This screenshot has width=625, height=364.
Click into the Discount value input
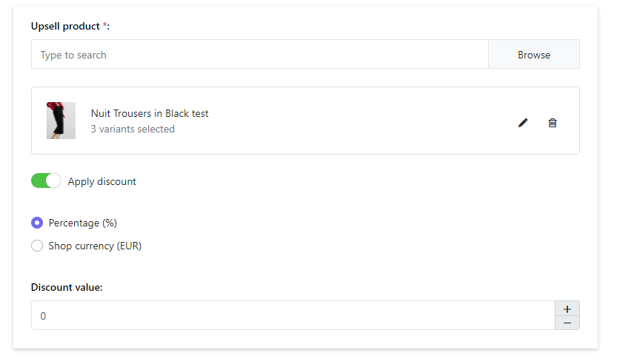pyautogui.click(x=293, y=315)
